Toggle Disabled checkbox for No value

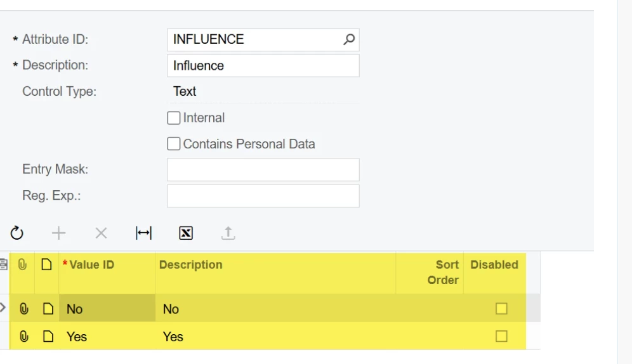(x=501, y=309)
